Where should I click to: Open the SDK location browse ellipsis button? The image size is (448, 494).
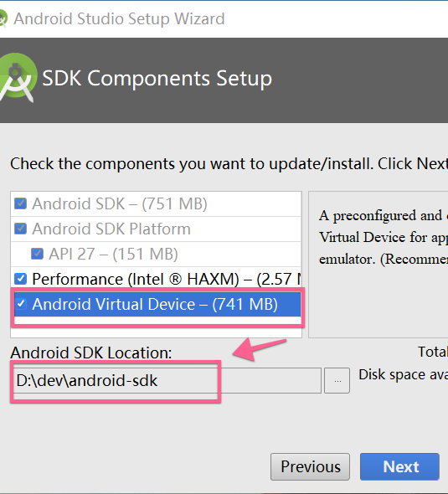[337, 381]
